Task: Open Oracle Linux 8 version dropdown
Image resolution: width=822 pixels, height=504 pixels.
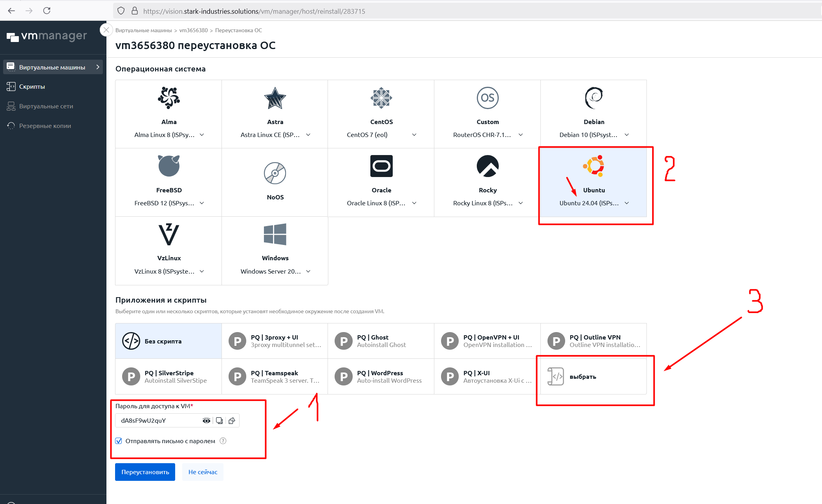Action: 381,203
